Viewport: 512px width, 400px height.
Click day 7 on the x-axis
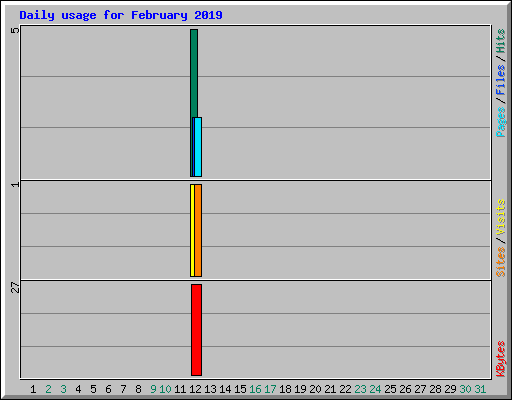click(123, 389)
